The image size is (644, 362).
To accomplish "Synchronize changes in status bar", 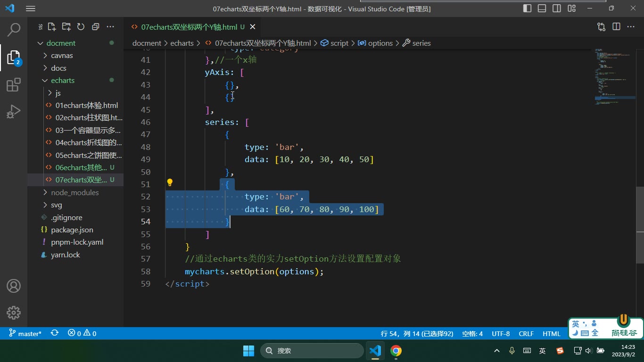I will coord(55,333).
